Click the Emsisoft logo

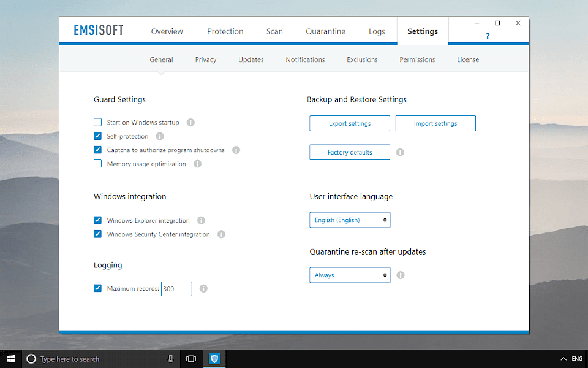(x=99, y=30)
